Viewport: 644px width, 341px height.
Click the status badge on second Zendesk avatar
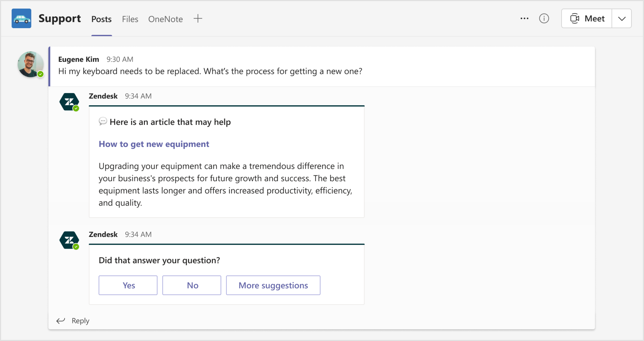pos(76,247)
